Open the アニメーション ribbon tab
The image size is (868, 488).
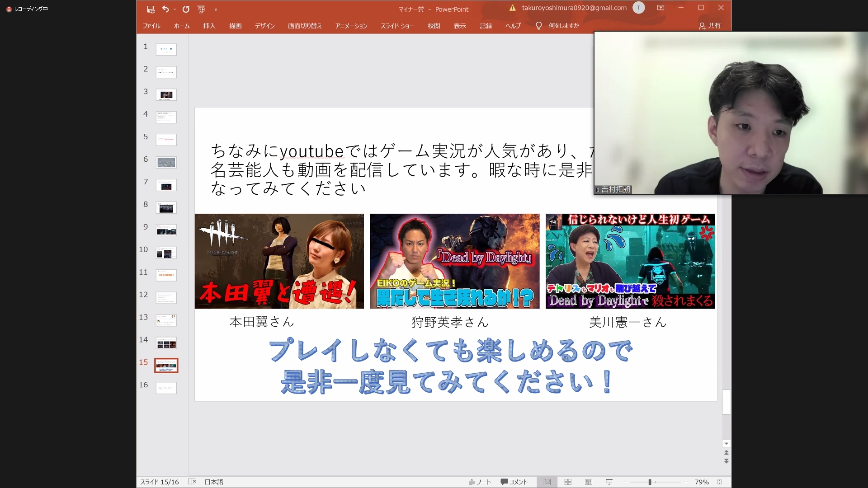pos(351,26)
